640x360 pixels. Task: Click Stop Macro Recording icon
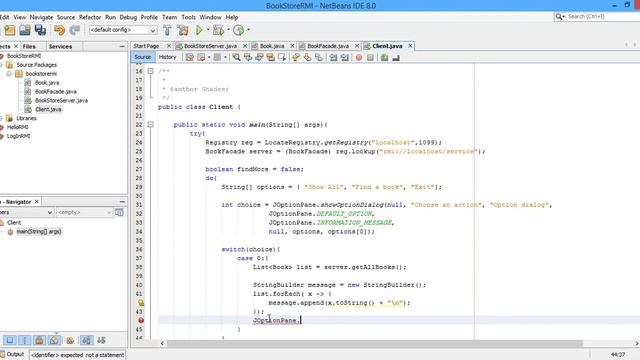pyautogui.click(x=370, y=58)
